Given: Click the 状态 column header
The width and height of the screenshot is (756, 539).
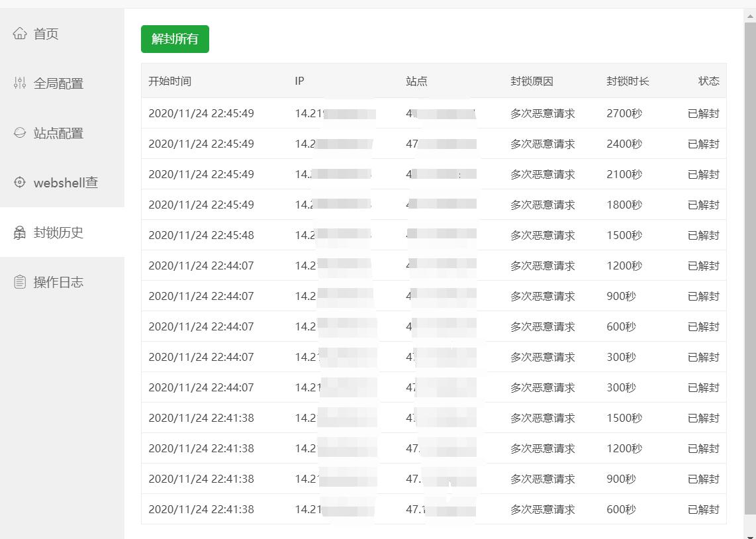Looking at the screenshot, I should coord(708,81).
